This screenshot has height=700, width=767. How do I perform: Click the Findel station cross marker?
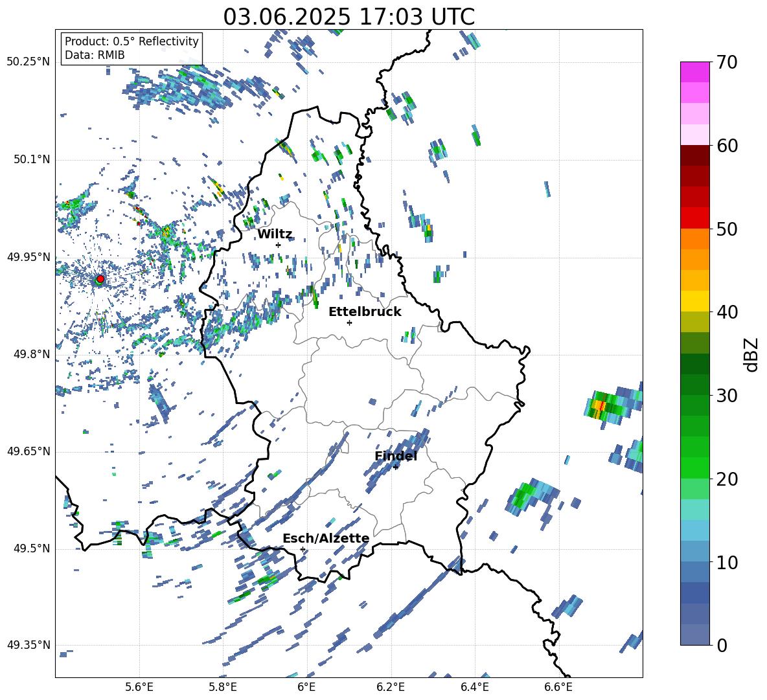tap(396, 468)
